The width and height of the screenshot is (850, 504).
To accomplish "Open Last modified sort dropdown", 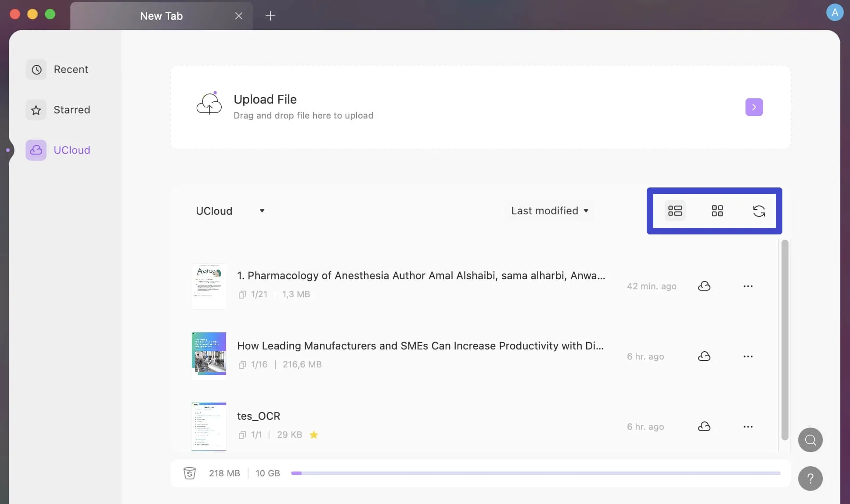I will point(548,210).
